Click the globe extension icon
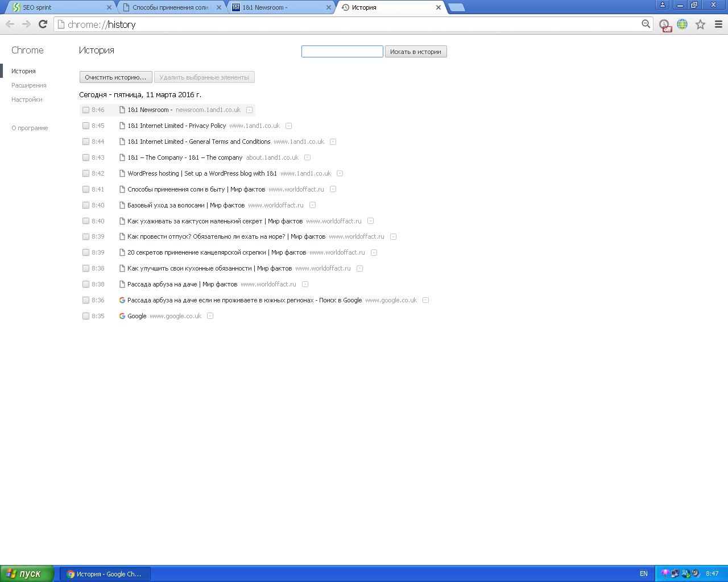This screenshot has width=728, height=582. click(682, 24)
